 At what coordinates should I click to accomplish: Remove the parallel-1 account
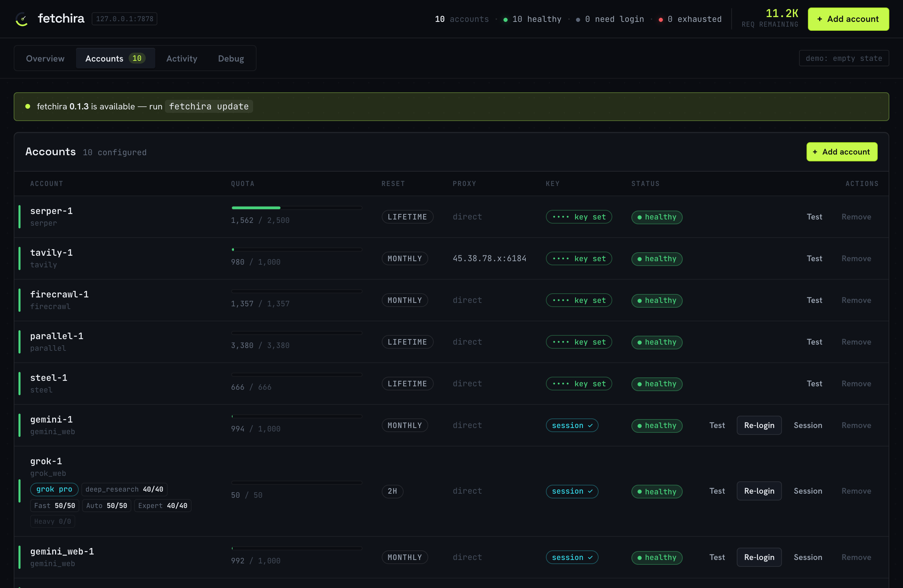[x=856, y=342]
